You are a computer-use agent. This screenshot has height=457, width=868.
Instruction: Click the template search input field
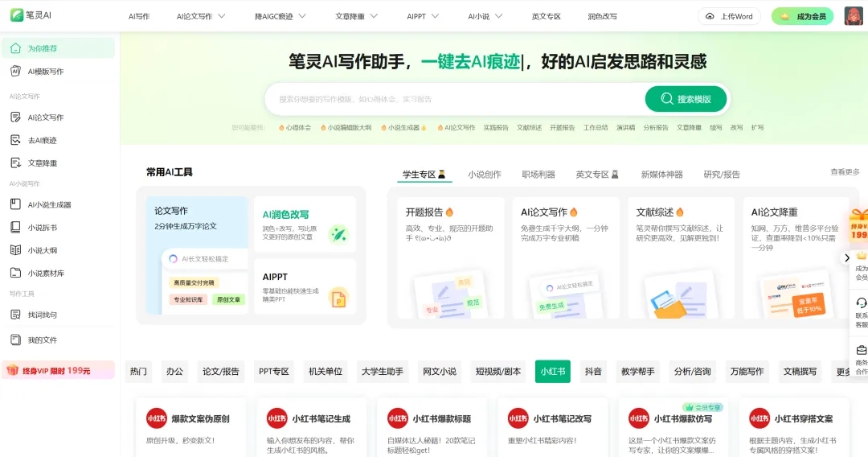tap(455, 99)
